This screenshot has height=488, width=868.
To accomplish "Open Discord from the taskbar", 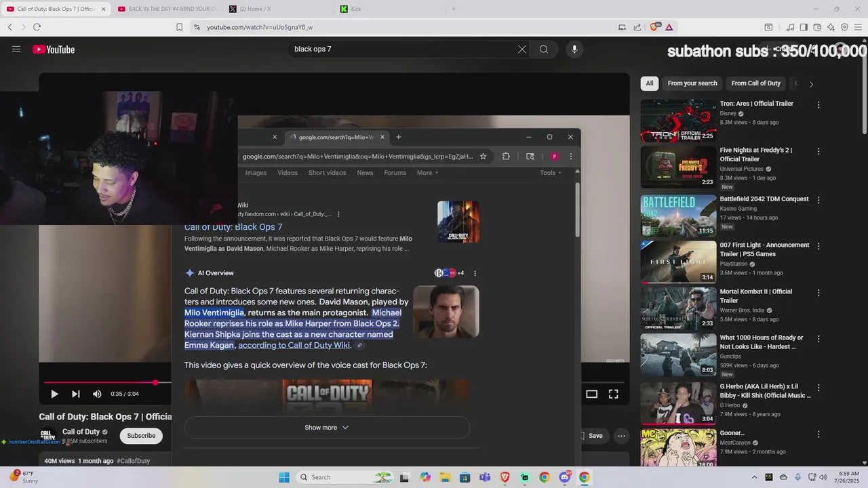I will (564, 477).
